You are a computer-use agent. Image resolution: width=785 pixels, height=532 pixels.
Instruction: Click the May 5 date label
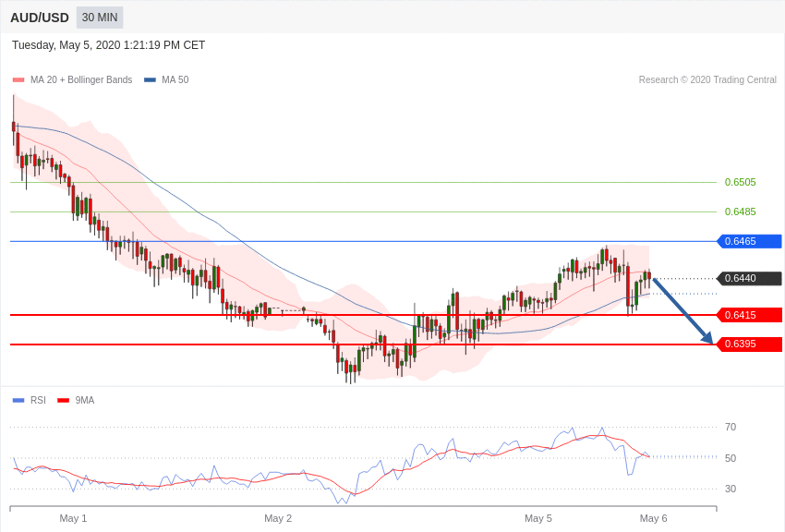coord(538,518)
